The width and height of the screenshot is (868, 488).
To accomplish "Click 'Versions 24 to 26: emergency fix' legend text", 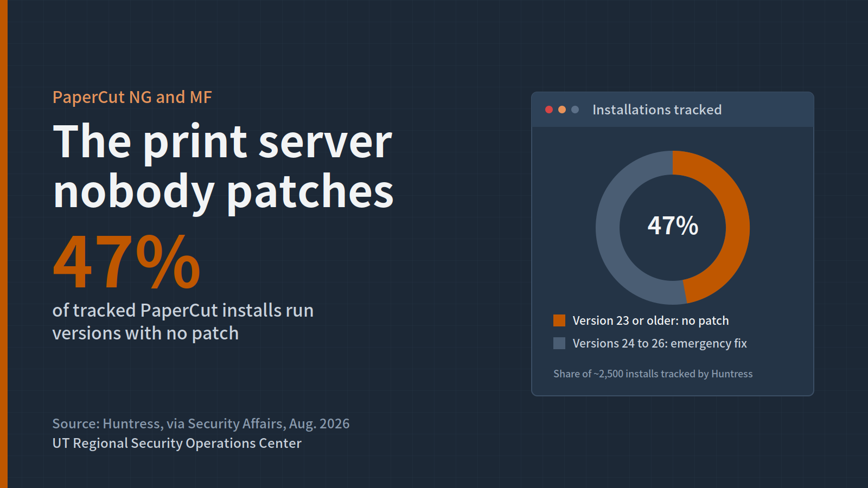I will tap(660, 343).
